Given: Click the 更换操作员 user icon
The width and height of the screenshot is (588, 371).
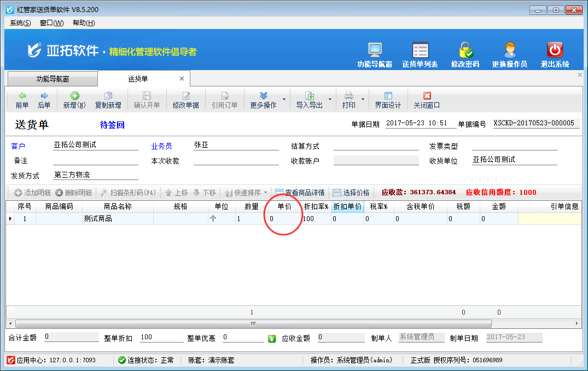Looking at the screenshot, I should (x=509, y=51).
